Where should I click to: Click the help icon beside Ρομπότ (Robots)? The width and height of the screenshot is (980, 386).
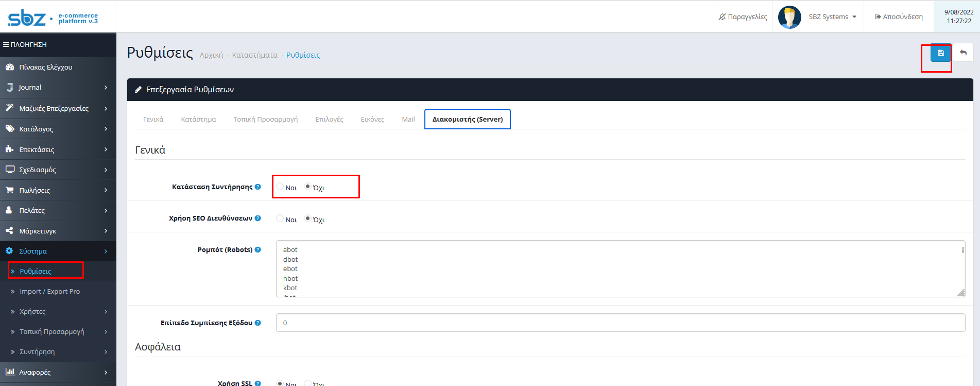258,250
